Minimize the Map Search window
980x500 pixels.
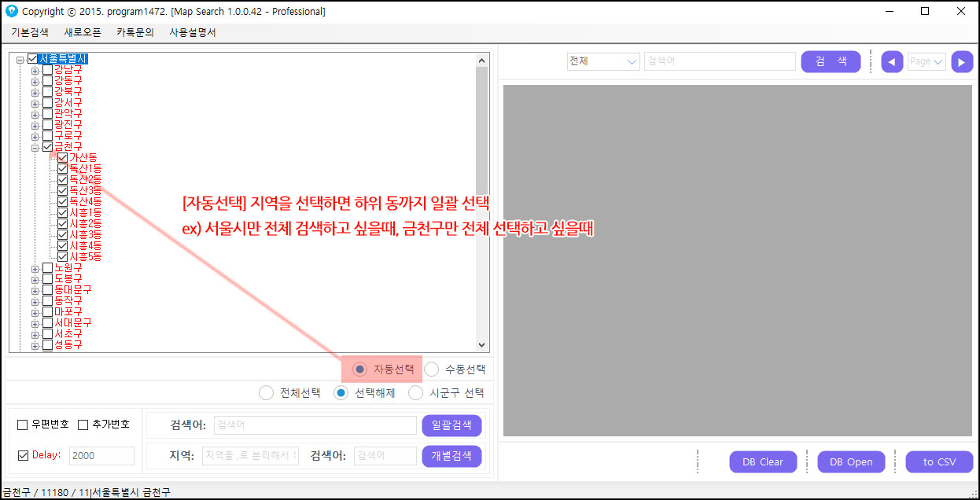(x=889, y=11)
